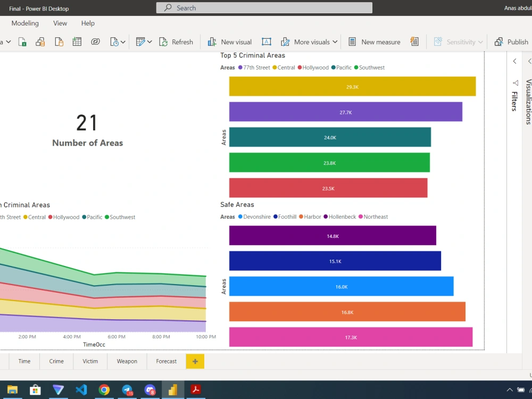
Task: Open the New visual tool
Action: coord(229,41)
